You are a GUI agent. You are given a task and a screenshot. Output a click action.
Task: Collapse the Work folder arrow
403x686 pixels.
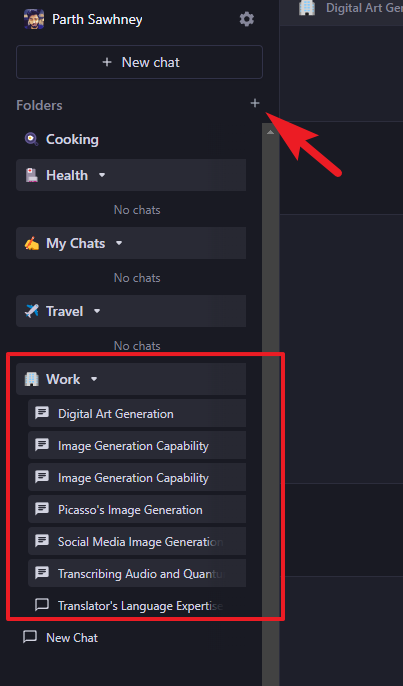(x=94, y=379)
